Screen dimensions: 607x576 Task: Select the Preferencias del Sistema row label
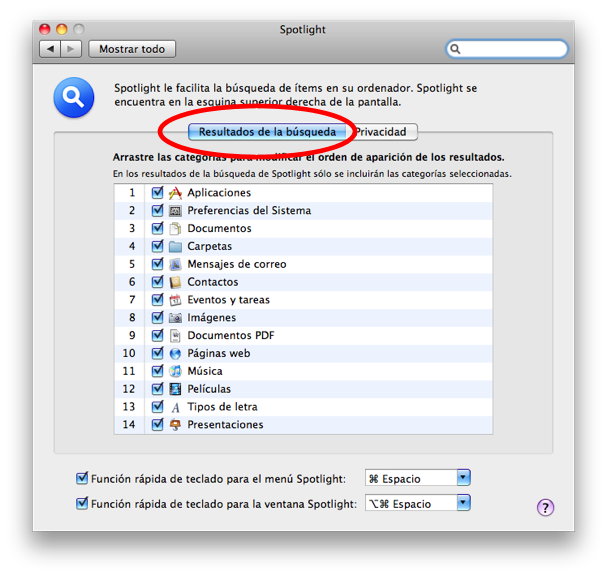click(249, 211)
